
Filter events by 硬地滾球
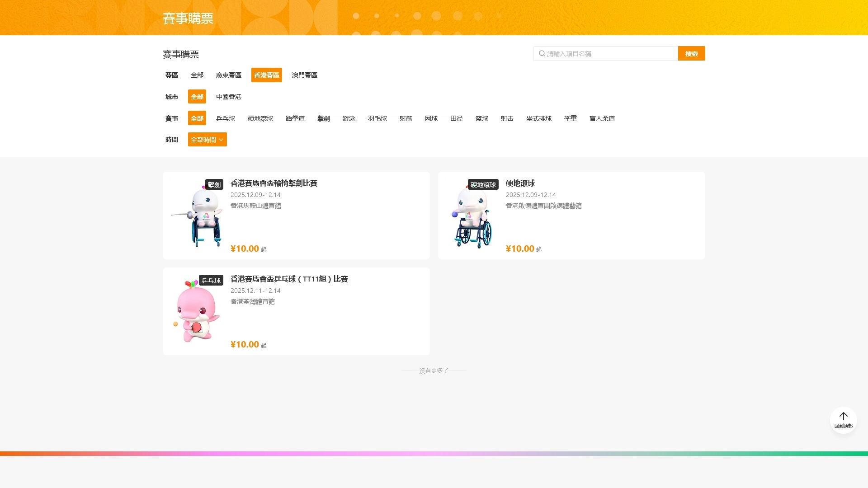[260, 118]
